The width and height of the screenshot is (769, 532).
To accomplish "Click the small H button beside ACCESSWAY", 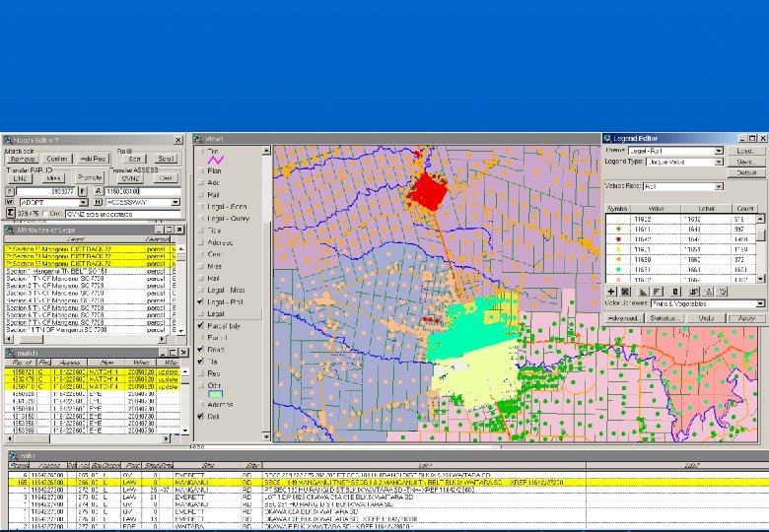I will (98, 202).
